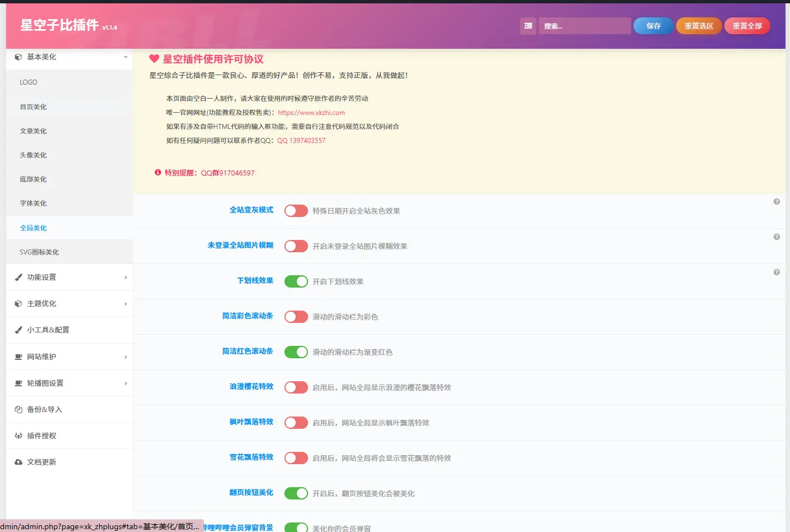The image size is (790, 532).
Task: Click the theme icon next to 主题优化
Action: [x=18, y=303]
